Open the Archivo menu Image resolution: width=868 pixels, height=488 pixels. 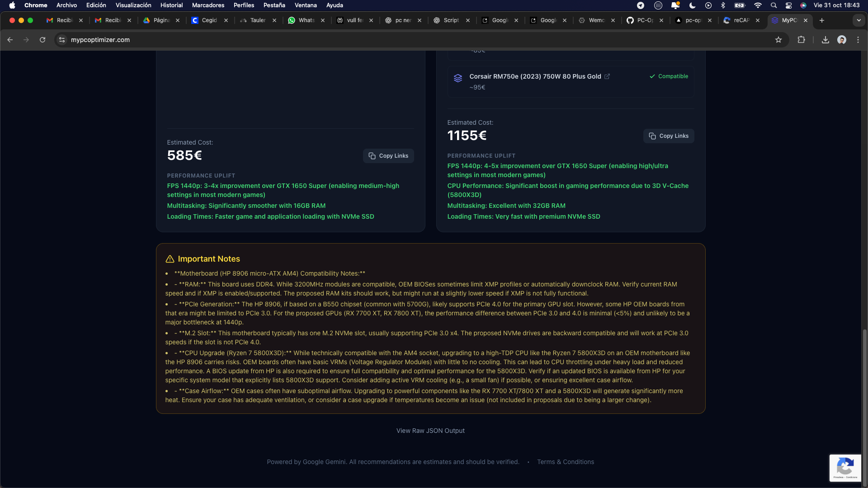tap(66, 5)
